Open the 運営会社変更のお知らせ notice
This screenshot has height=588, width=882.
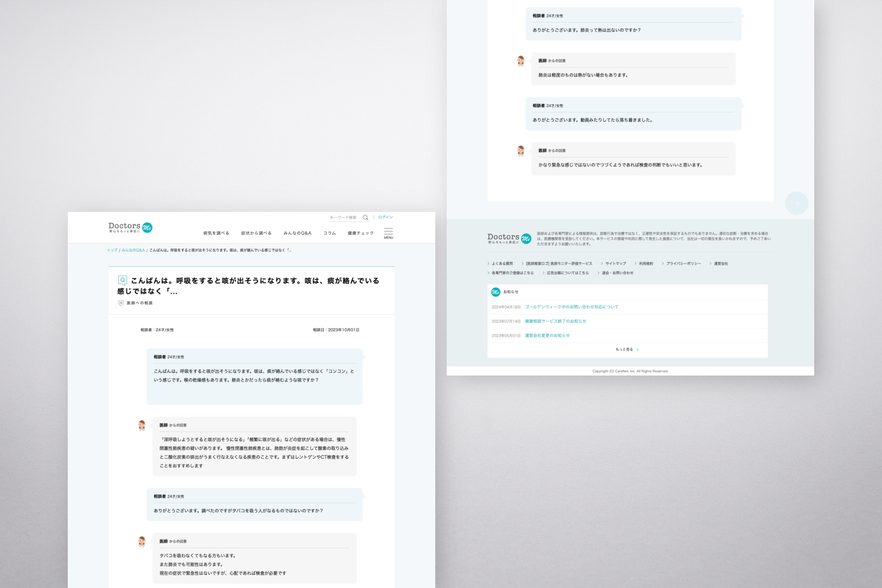click(547, 335)
